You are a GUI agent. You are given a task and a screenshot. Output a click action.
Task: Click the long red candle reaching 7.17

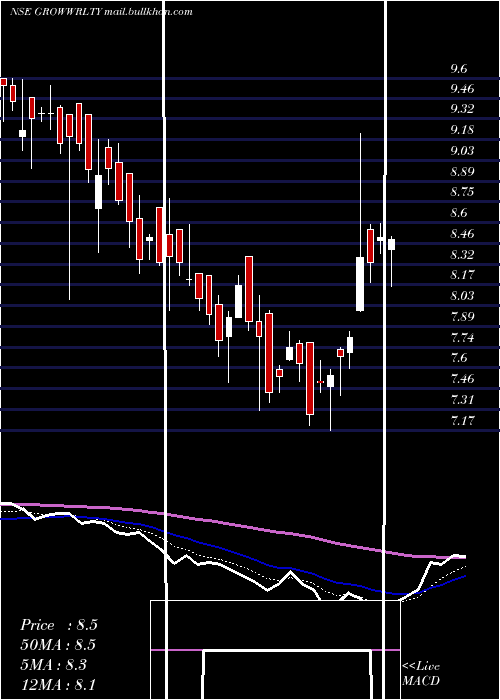(x=310, y=378)
